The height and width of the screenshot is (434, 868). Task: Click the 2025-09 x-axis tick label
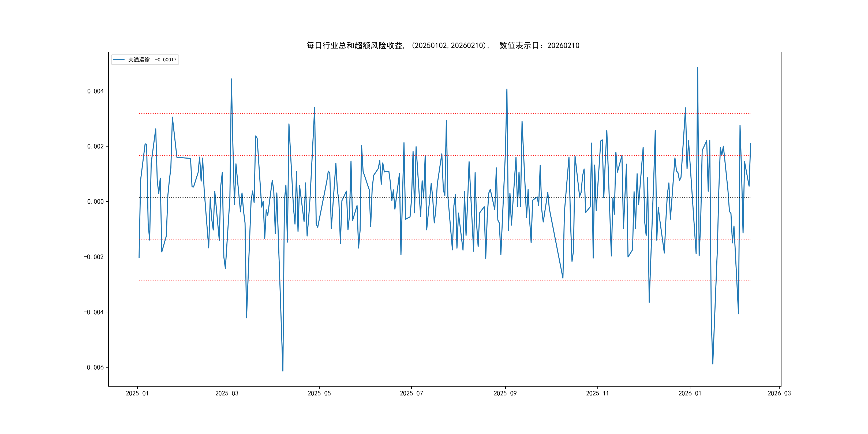[505, 393]
